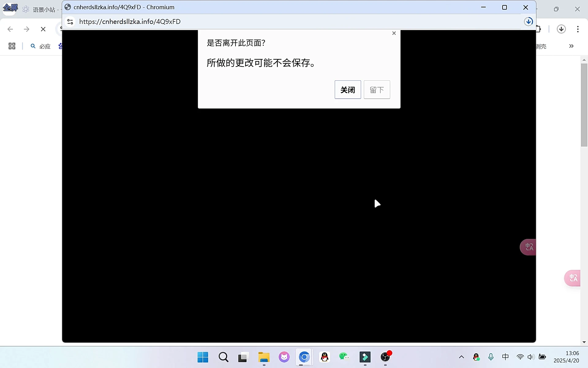The height and width of the screenshot is (368, 588).
Task: Open OBS Studio from the taskbar
Action: pyautogui.click(x=385, y=357)
